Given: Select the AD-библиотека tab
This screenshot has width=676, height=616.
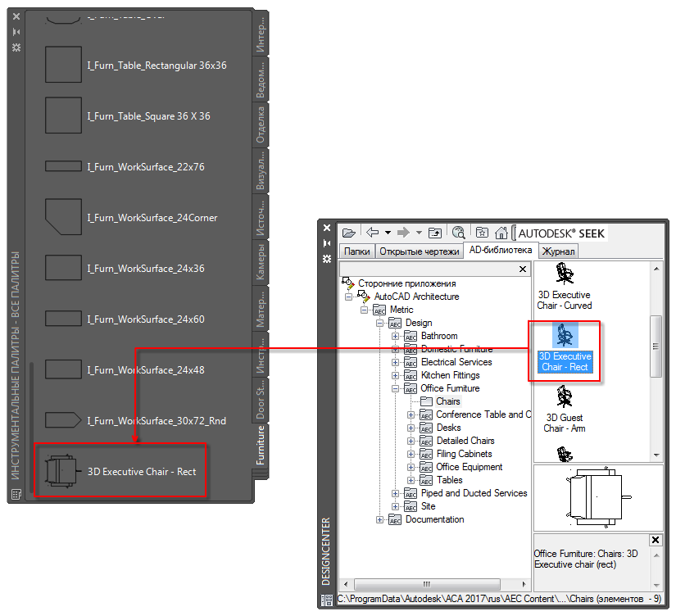Looking at the screenshot, I should [501, 250].
